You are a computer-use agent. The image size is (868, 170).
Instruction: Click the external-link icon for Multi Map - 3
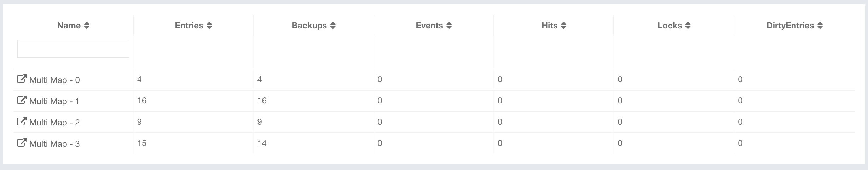tap(22, 143)
